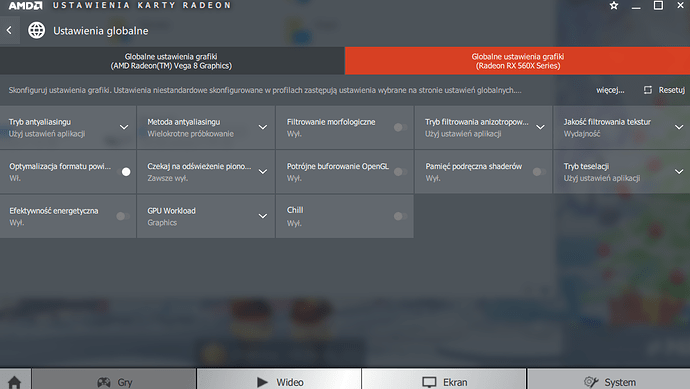Enable Pamięć podręczna shaderów switch
The image size is (690, 389).
point(539,172)
